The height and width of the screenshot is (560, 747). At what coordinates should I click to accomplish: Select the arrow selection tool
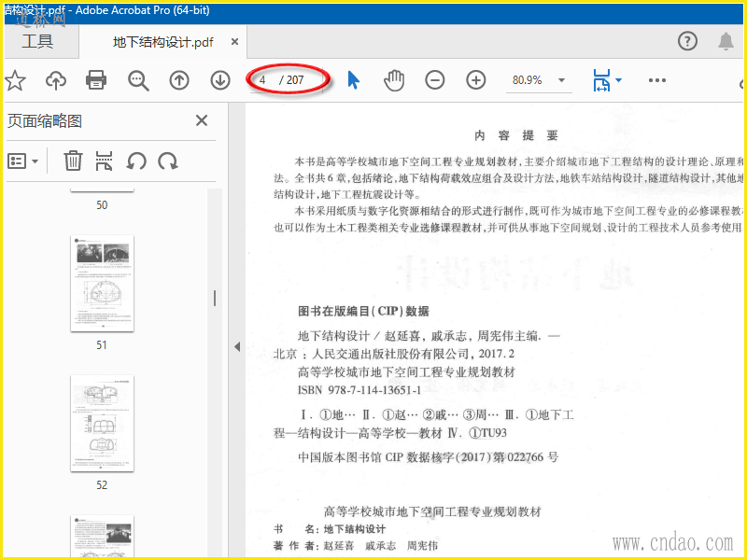coord(354,80)
